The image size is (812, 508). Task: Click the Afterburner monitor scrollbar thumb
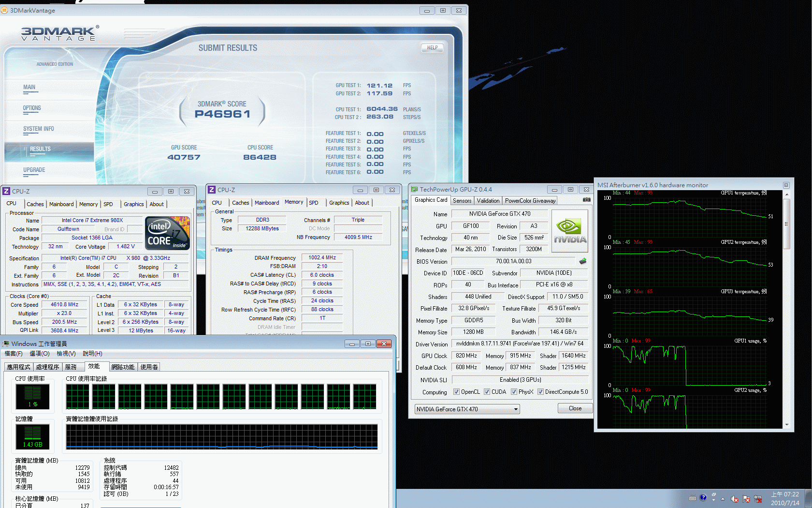(x=787, y=224)
